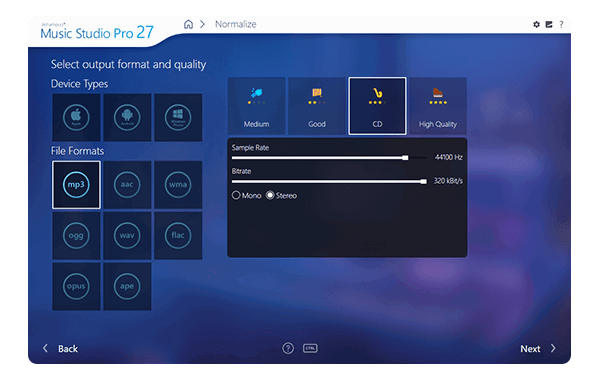Viewport: 600px width, 380px height.
Task: Select the Windows Phone device type
Action: [178, 117]
